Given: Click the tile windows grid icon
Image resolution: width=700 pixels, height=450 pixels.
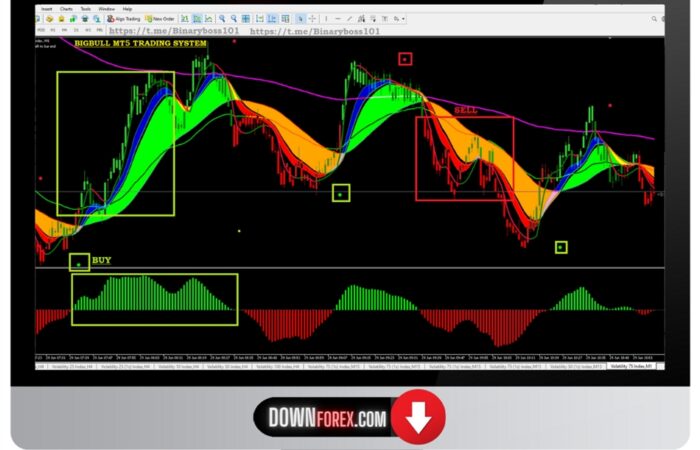Looking at the screenshot, I should pos(246,19).
